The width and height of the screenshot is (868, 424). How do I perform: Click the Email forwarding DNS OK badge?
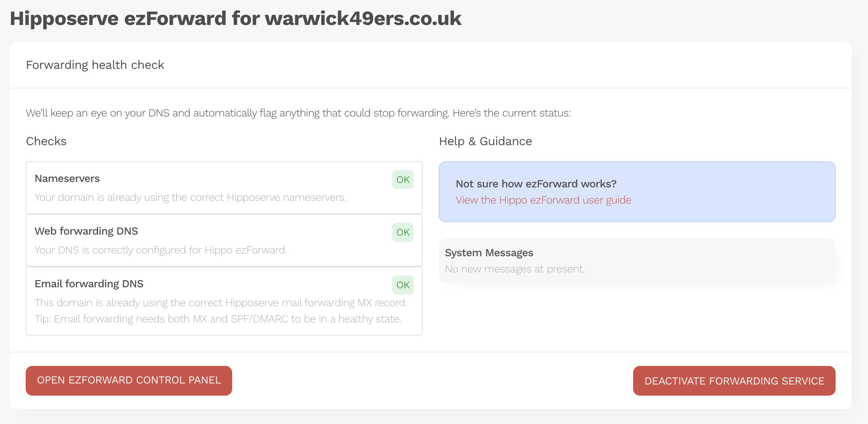(403, 285)
